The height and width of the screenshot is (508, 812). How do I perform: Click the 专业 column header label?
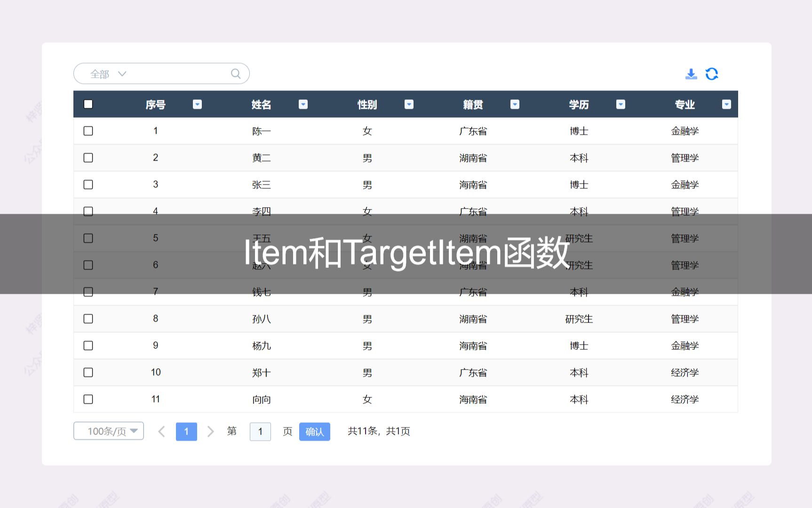[x=685, y=105]
